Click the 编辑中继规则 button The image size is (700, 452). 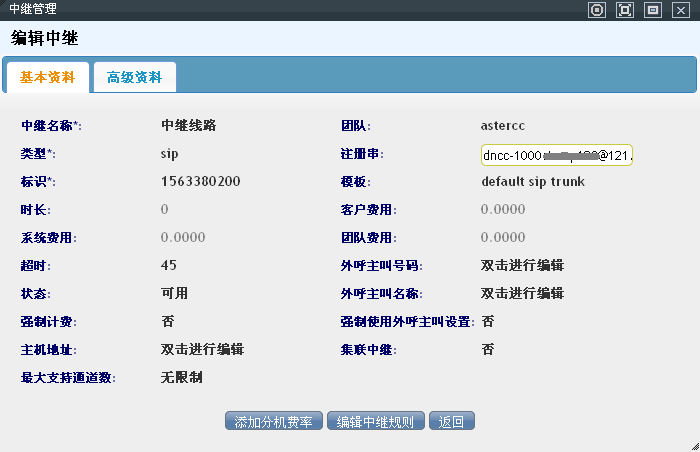click(x=376, y=421)
